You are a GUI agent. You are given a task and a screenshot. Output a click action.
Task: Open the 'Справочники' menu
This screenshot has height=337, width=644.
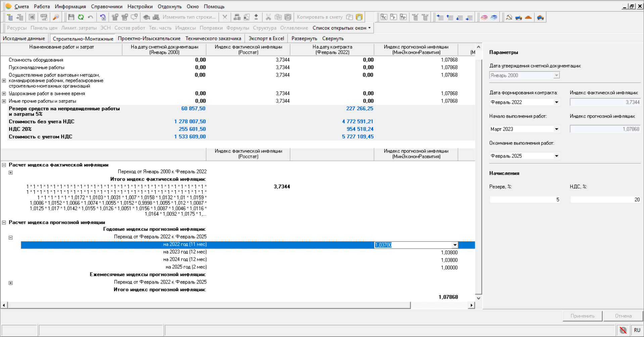[106, 6]
